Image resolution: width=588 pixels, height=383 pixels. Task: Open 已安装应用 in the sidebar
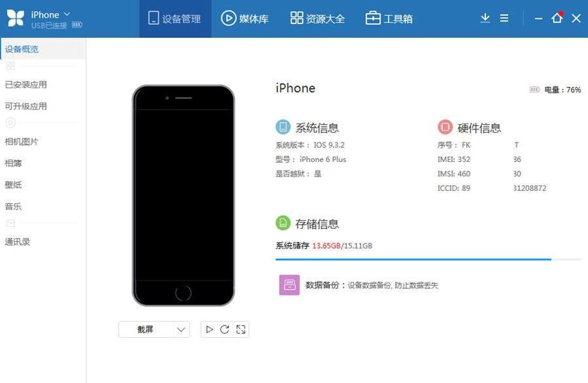[x=26, y=85]
